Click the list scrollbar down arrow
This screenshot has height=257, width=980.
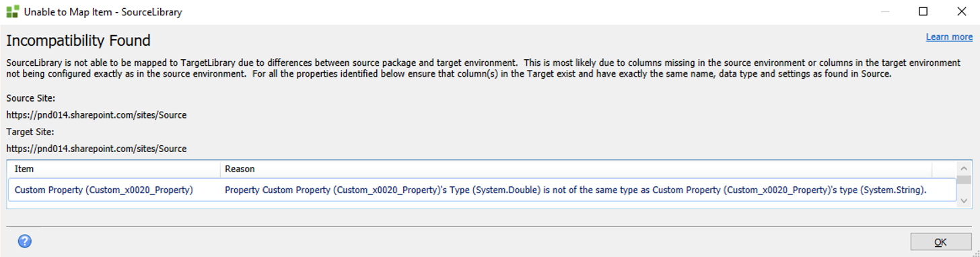click(964, 200)
